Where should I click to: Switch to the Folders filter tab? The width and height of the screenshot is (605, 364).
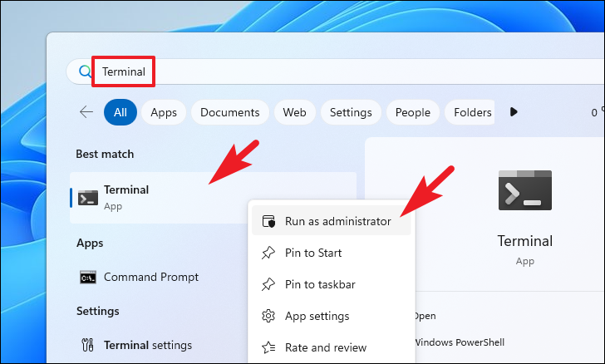click(x=470, y=112)
